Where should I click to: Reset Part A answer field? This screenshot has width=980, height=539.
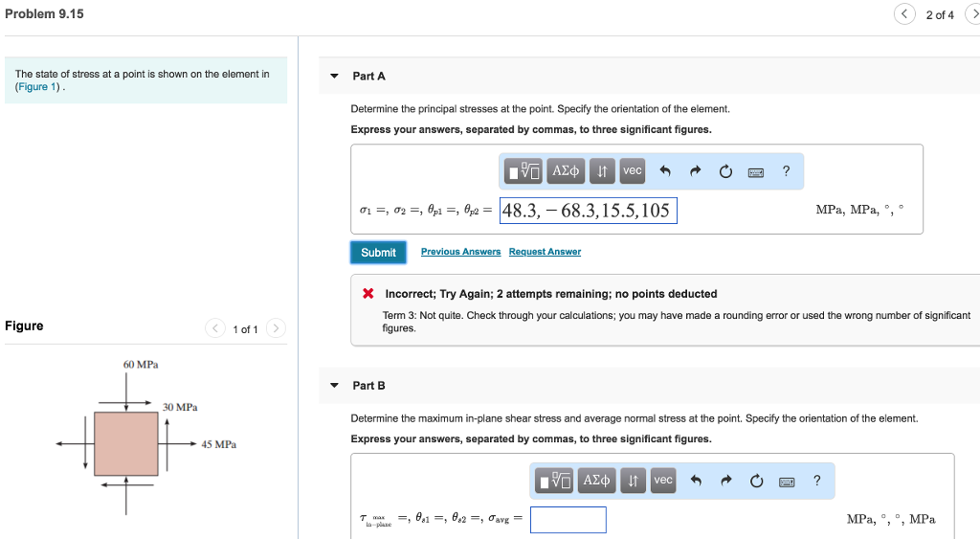tap(725, 171)
